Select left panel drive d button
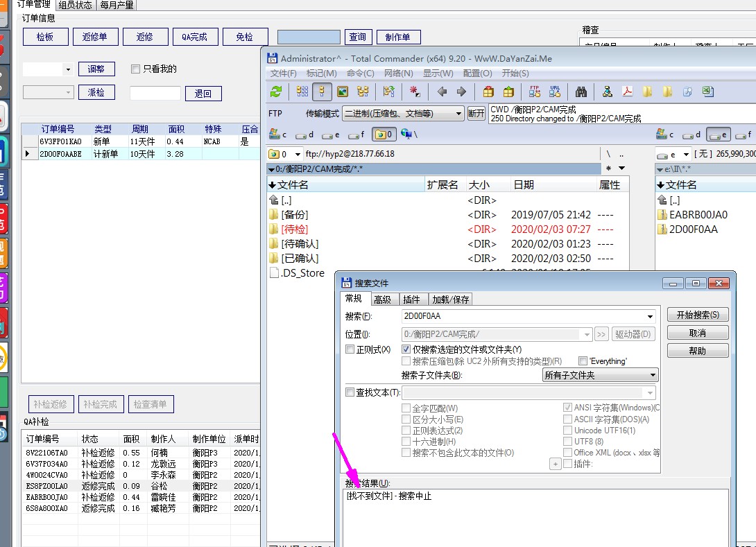The height and width of the screenshot is (547, 756). [304, 134]
